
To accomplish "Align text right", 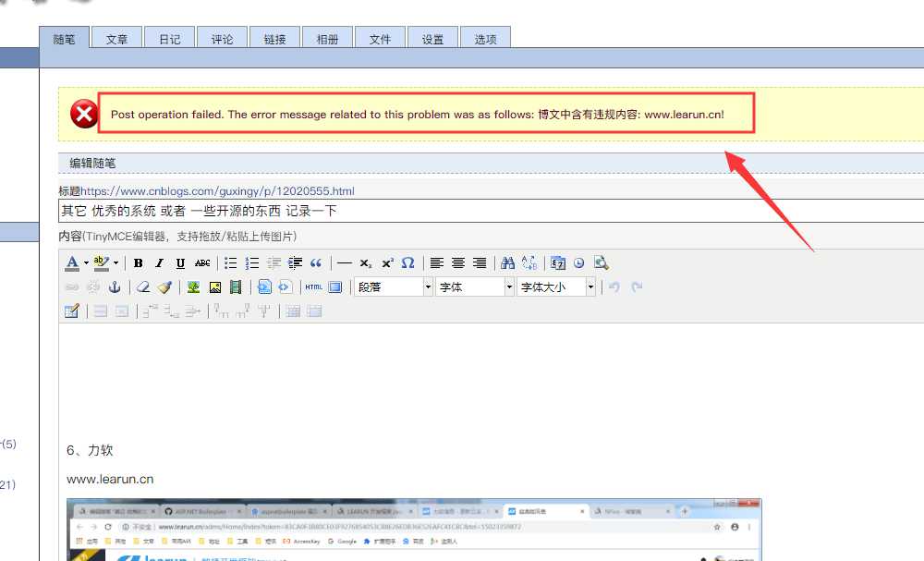I will tap(480, 262).
